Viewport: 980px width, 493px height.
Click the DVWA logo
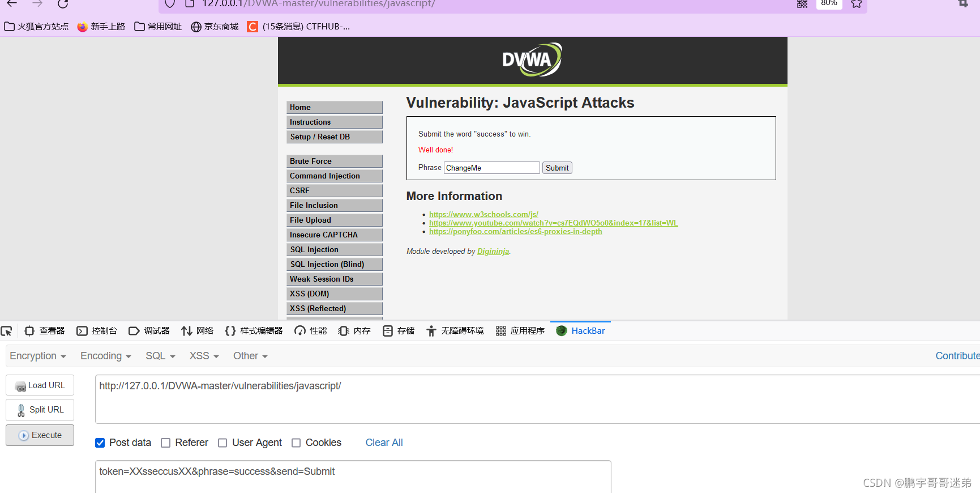tap(532, 59)
